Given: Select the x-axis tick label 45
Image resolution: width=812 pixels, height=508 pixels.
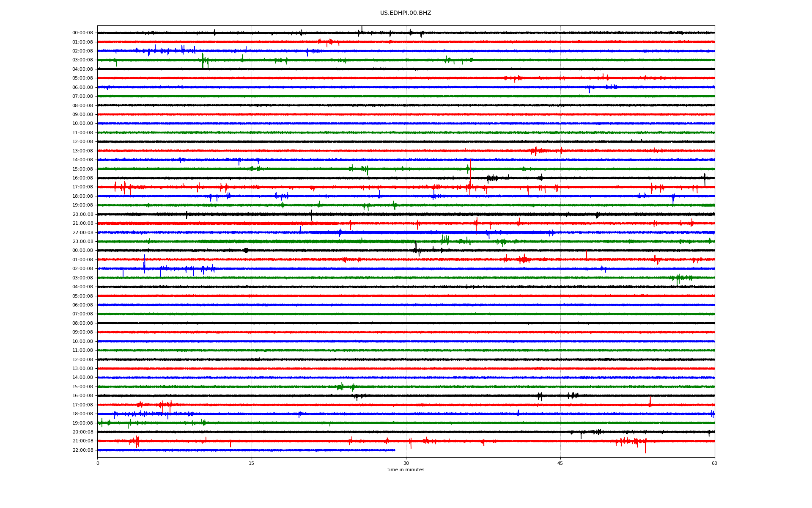Looking at the screenshot, I should (x=560, y=463).
